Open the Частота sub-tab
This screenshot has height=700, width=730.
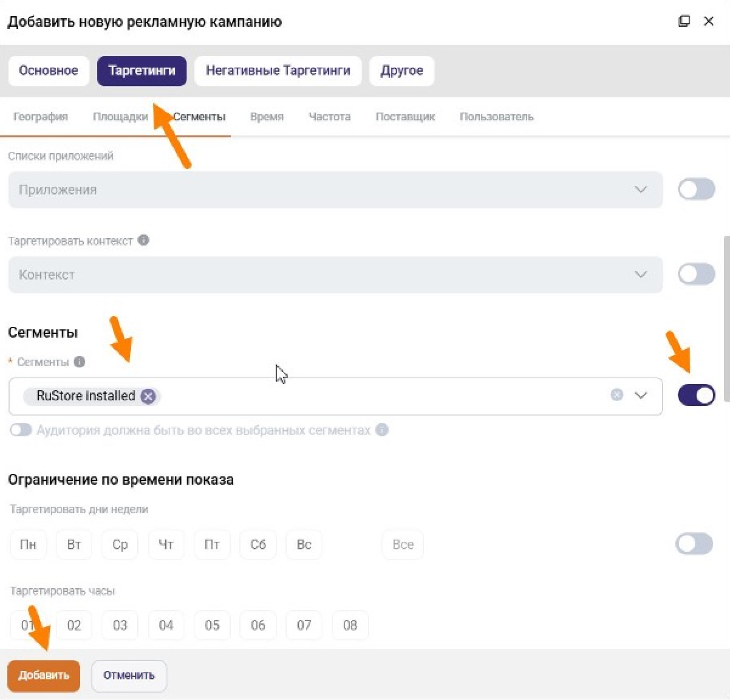point(329,117)
